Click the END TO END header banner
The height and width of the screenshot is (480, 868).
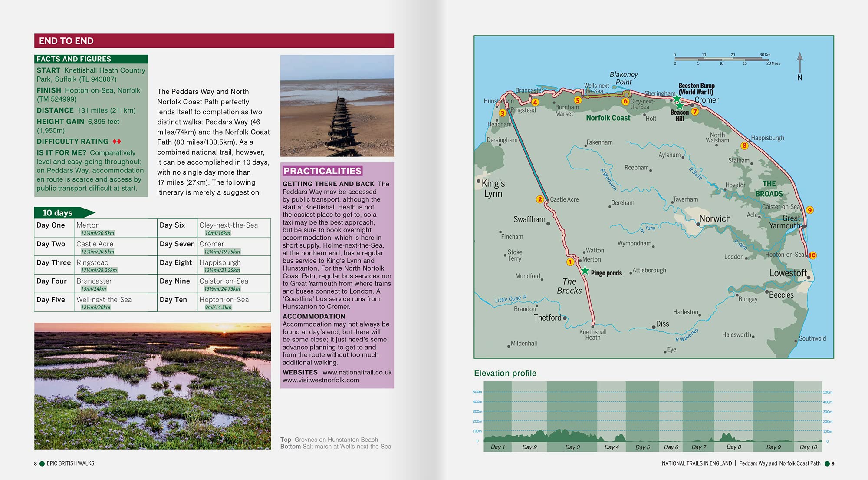click(x=214, y=41)
